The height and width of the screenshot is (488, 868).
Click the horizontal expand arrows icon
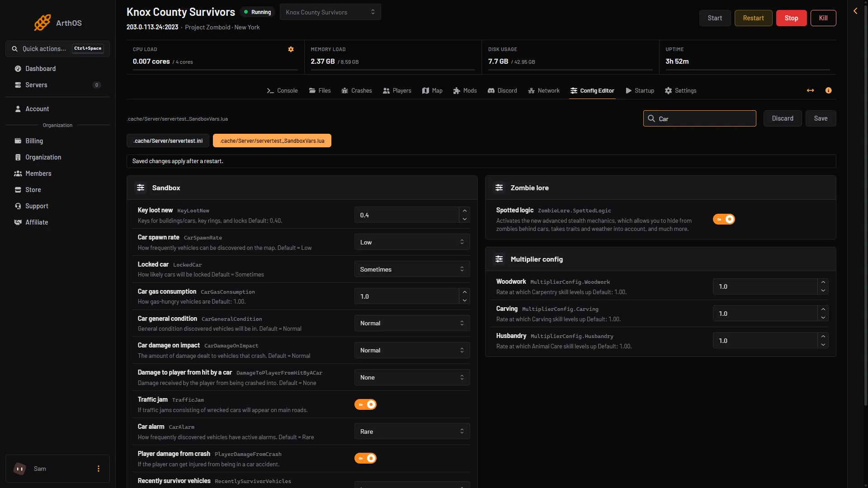(x=811, y=90)
